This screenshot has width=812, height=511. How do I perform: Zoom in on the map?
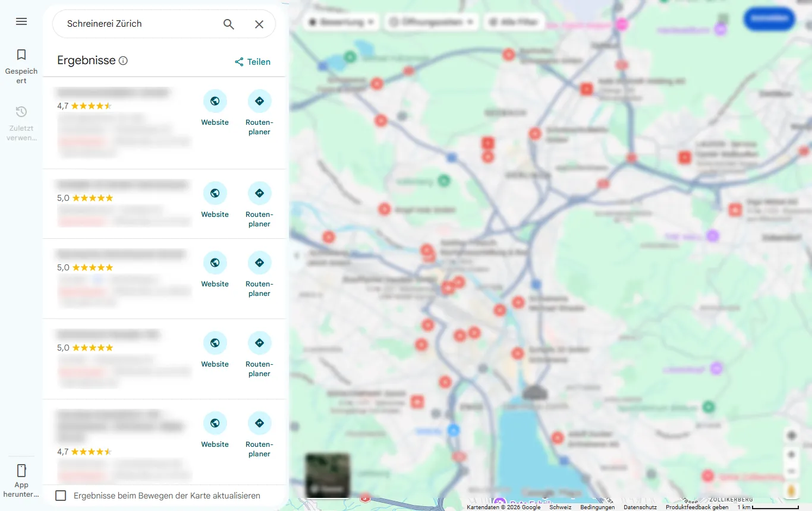point(791,455)
